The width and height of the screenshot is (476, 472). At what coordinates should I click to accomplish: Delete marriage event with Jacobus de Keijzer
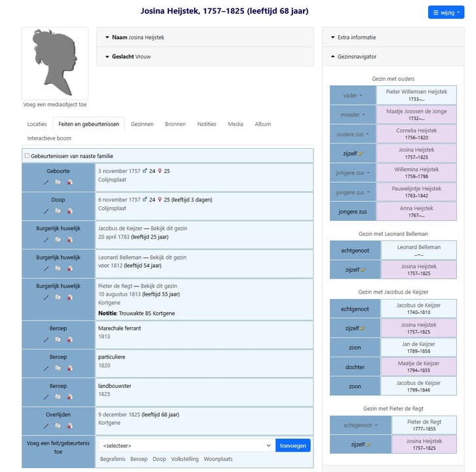tap(69, 240)
